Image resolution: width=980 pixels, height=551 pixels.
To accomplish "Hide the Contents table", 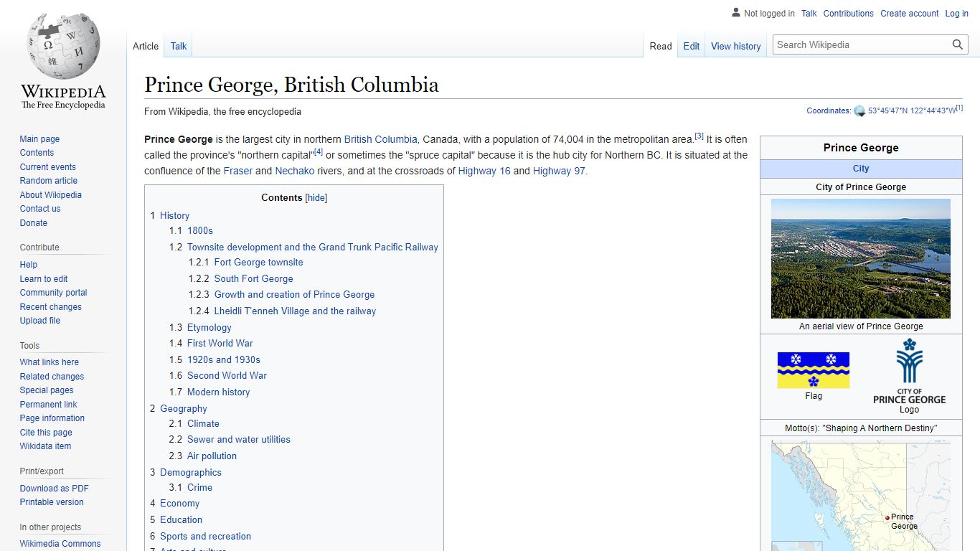I will 316,197.
